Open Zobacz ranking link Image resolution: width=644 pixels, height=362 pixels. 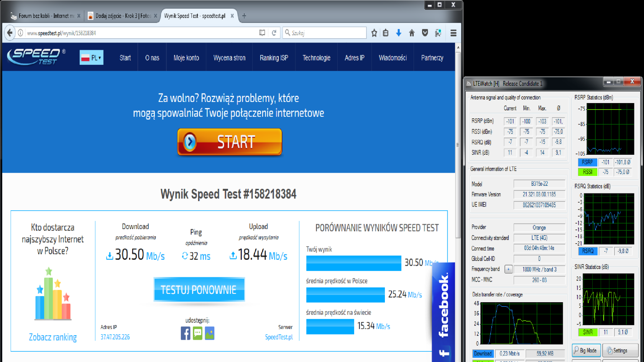53,337
